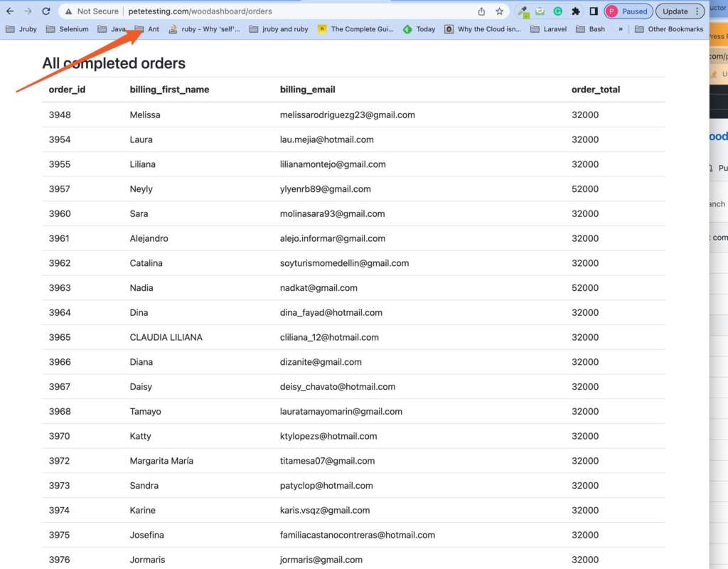Image resolution: width=728 pixels, height=569 pixels.
Task: Select the billing email for order 3957
Action: pos(326,189)
